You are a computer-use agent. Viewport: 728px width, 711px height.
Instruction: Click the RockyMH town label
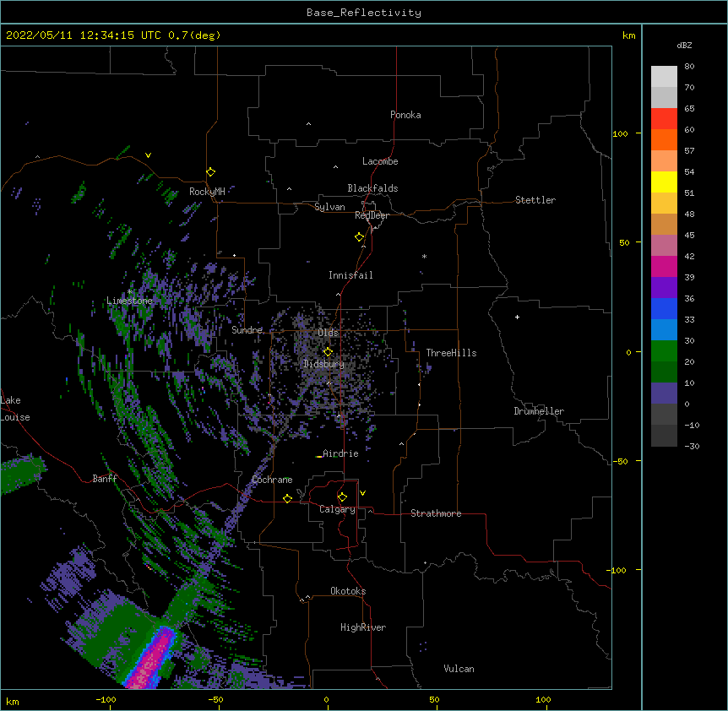click(x=207, y=191)
